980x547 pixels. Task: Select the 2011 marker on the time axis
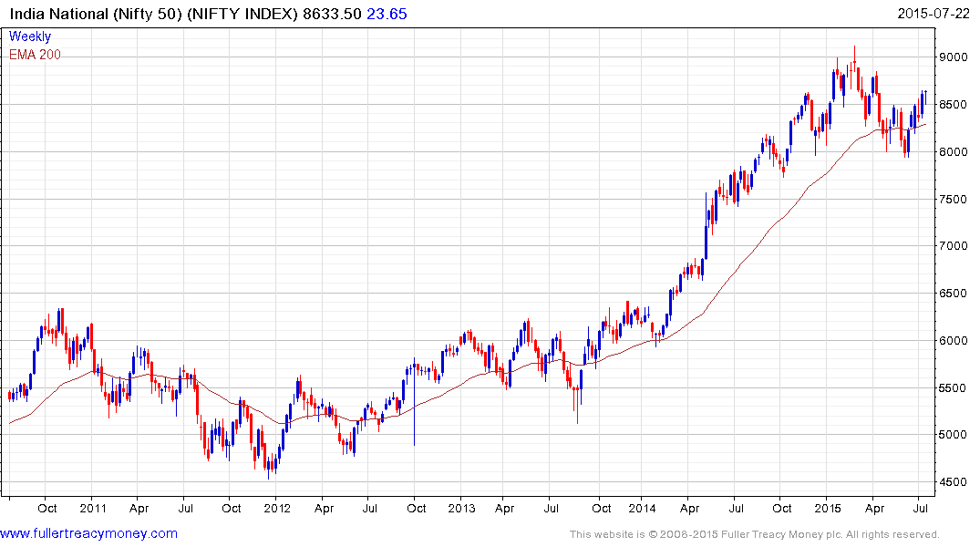(x=93, y=508)
